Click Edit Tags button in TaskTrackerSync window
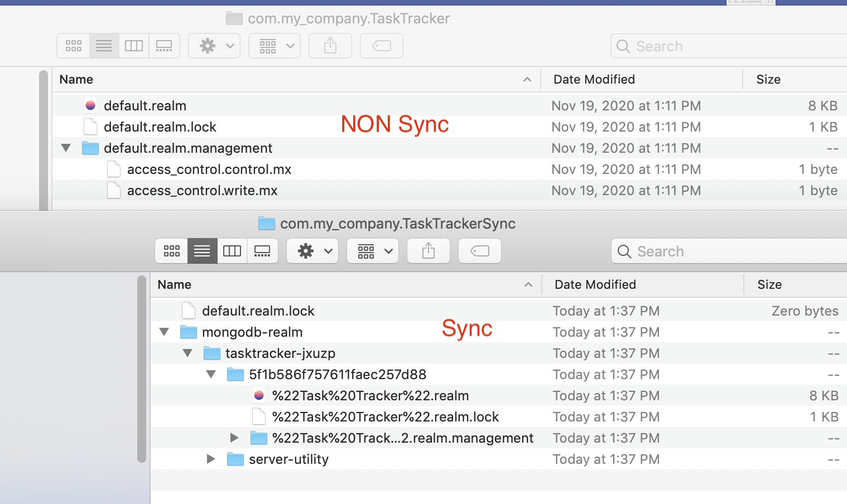The width and height of the screenshot is (847, 504). [479, 251]
